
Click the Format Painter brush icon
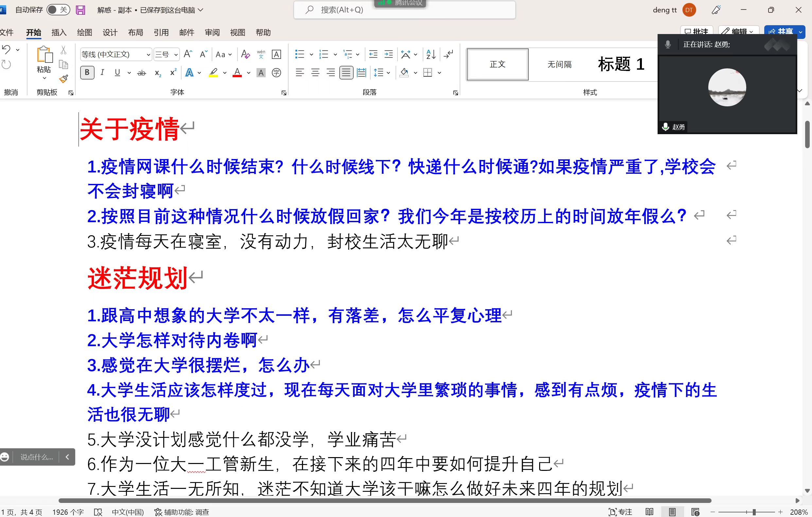[x=63, y=79]
